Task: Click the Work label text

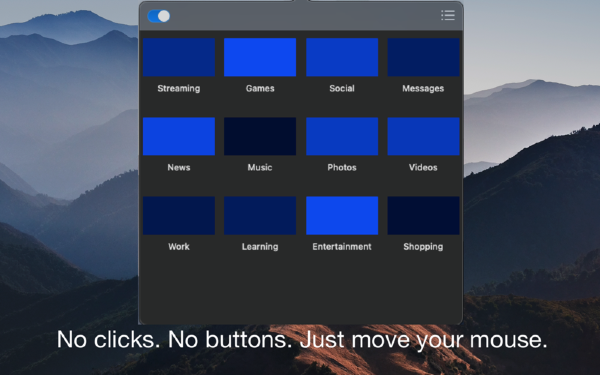Action: 179,247
